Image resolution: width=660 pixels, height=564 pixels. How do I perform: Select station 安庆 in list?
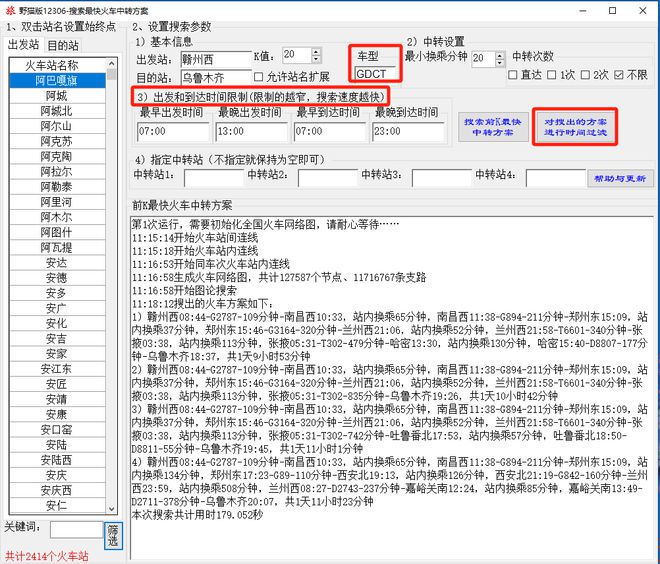[57, 475]
